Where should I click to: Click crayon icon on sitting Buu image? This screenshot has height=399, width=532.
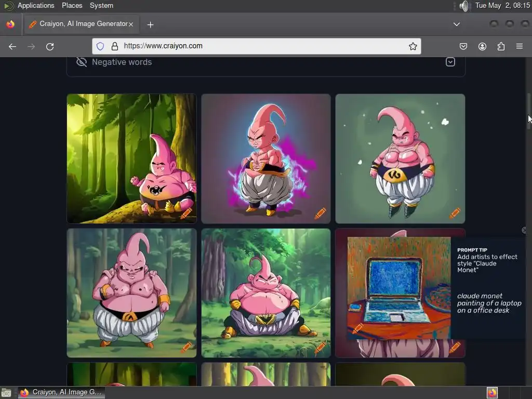(320, 348)
